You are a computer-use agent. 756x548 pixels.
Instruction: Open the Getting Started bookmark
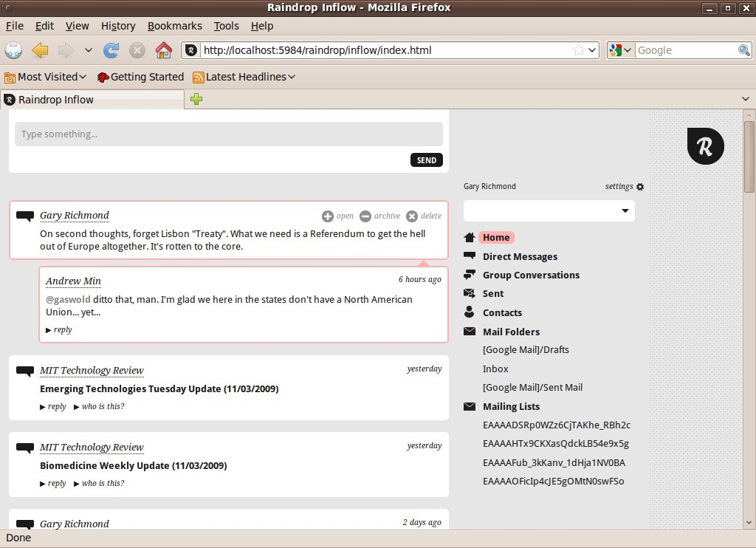pos(140,78)
